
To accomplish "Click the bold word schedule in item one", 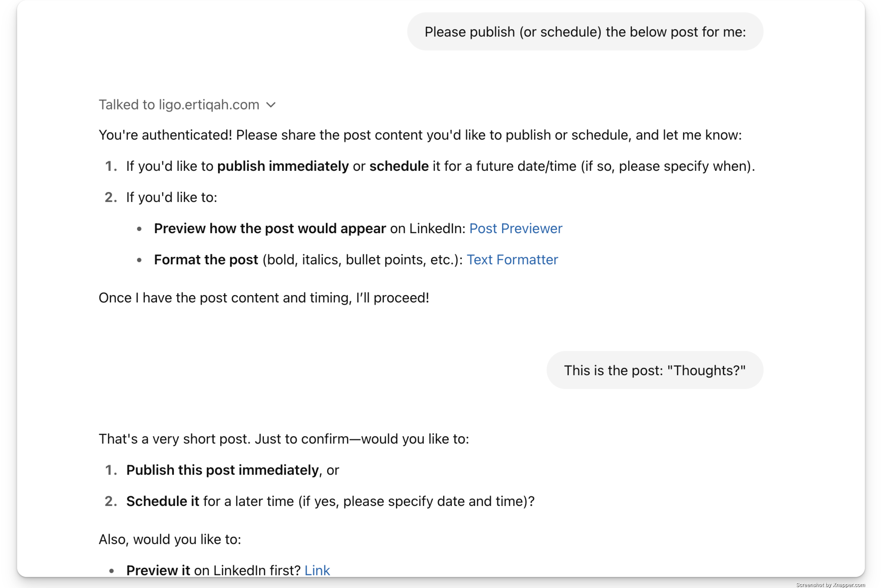I will [399, 166].
